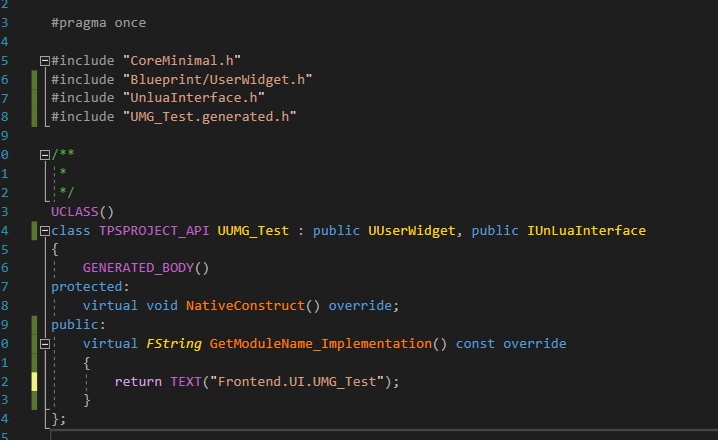Viewport: 718px width, 440px height.
Task: Click the "#pragma once" line
Action: [98, 23]
